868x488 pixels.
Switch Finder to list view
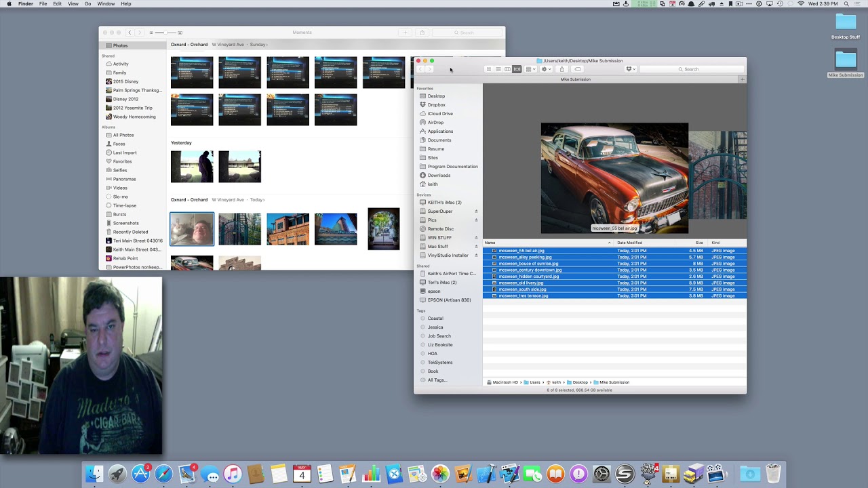click(x=498, y=69)
